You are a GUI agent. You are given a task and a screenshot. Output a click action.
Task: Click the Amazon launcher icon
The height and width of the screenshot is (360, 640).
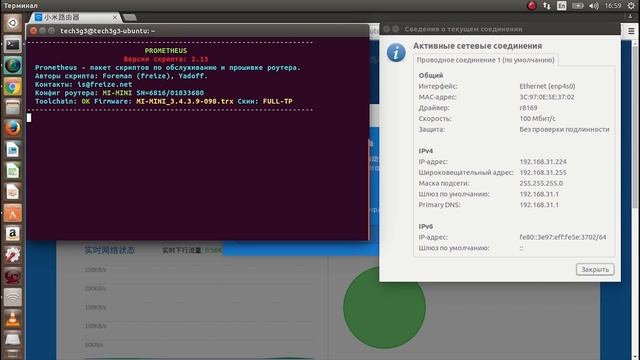point(12,234)
